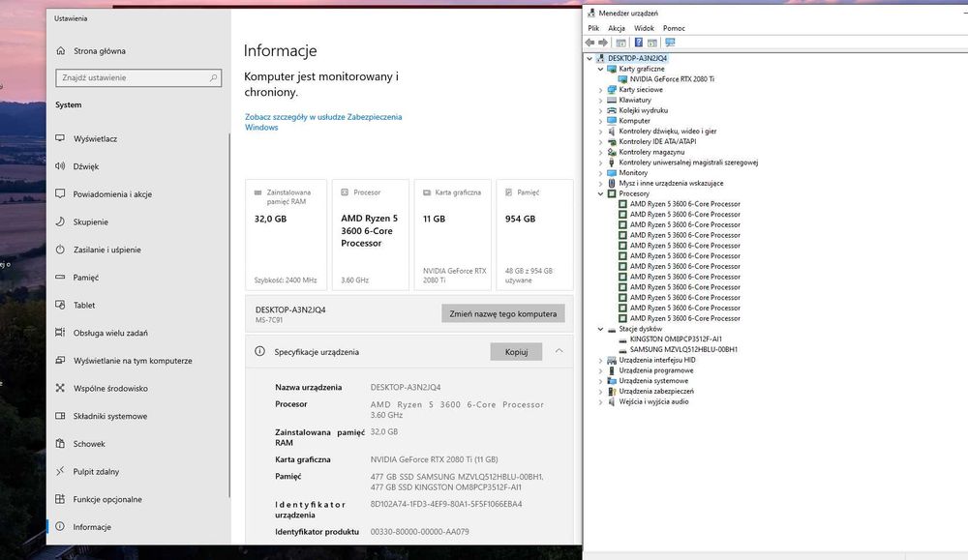Click the Back arrow in Device Manager toolbar
The image size is (968, 560).
click(590, 43)
